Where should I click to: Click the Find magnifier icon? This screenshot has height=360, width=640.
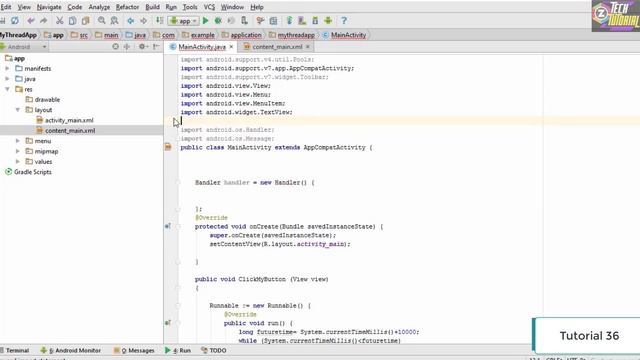coord(102,20)
